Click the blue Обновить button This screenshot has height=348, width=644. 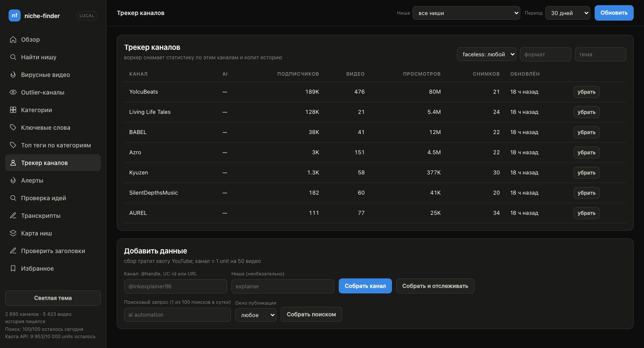coord(614,13)
